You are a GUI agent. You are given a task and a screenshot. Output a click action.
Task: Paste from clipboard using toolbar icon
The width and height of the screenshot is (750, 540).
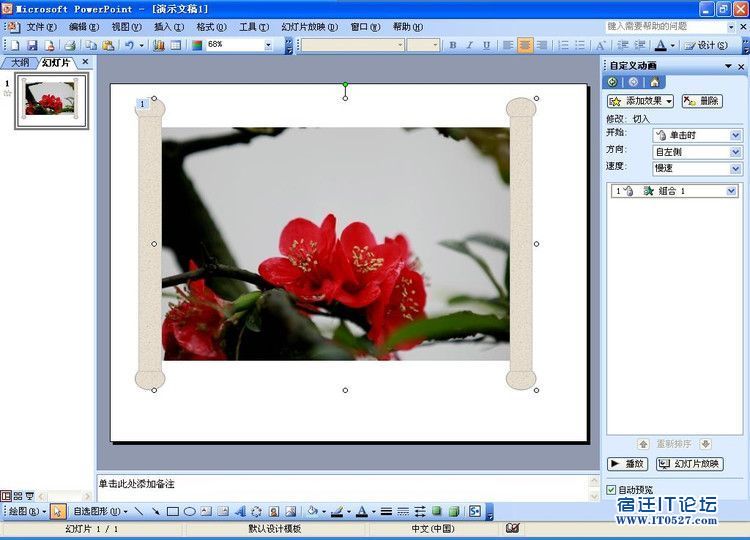pos(109,45)
